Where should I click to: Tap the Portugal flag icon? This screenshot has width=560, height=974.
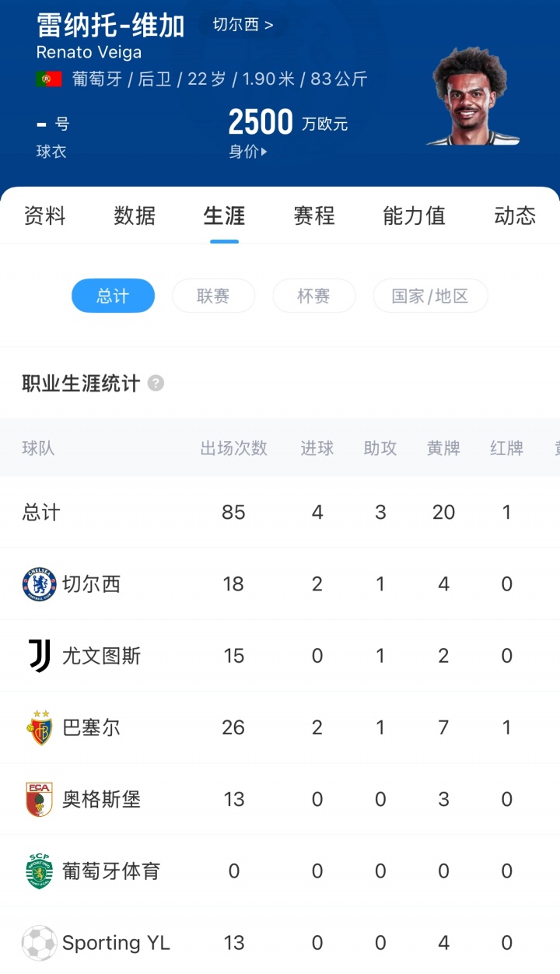point(48,79)
